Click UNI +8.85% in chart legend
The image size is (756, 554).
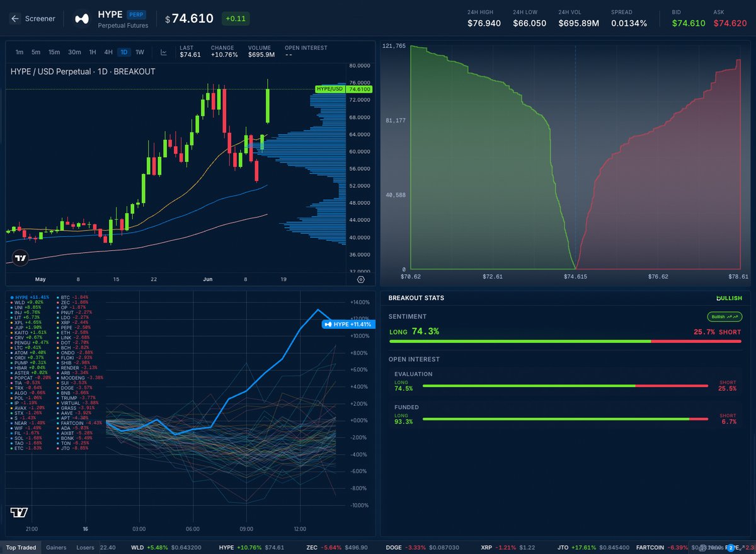click(25, 308)
